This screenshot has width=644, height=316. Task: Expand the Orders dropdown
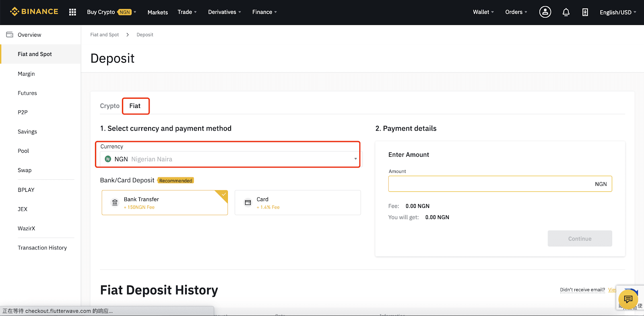click(x=516, y=12)
